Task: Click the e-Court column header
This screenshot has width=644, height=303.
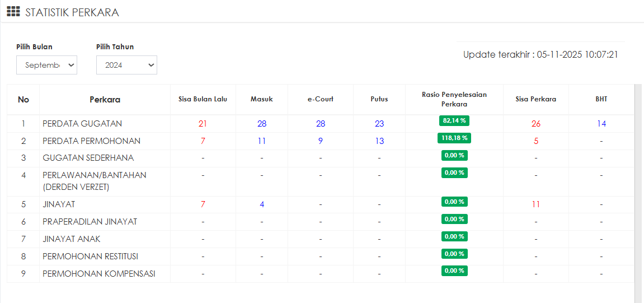Action: point(321,99)
